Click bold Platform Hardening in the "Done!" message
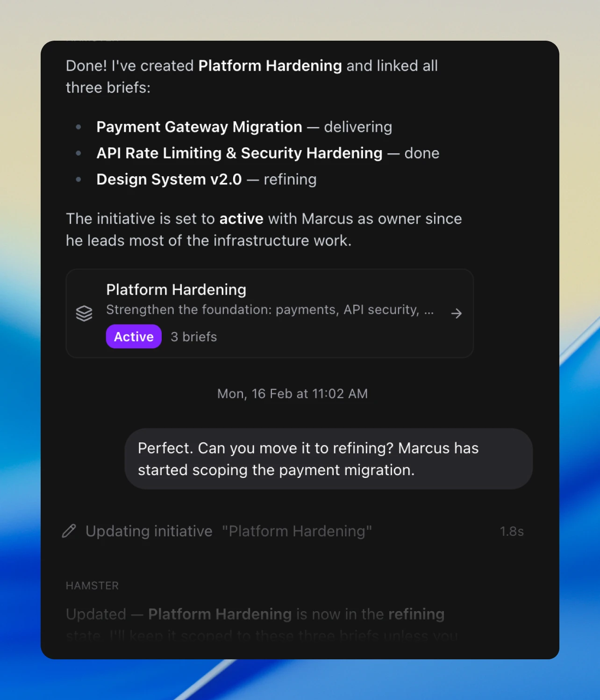 [270, 66]
